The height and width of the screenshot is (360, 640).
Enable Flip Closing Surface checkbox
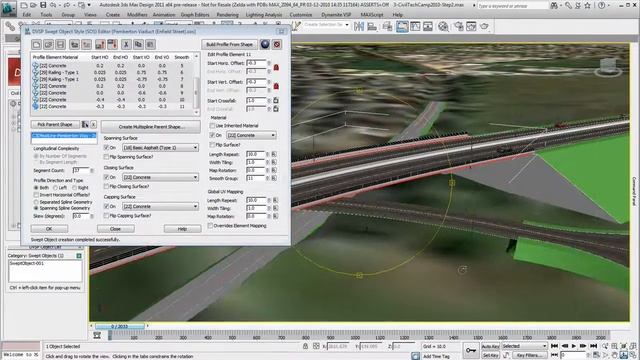106,187
